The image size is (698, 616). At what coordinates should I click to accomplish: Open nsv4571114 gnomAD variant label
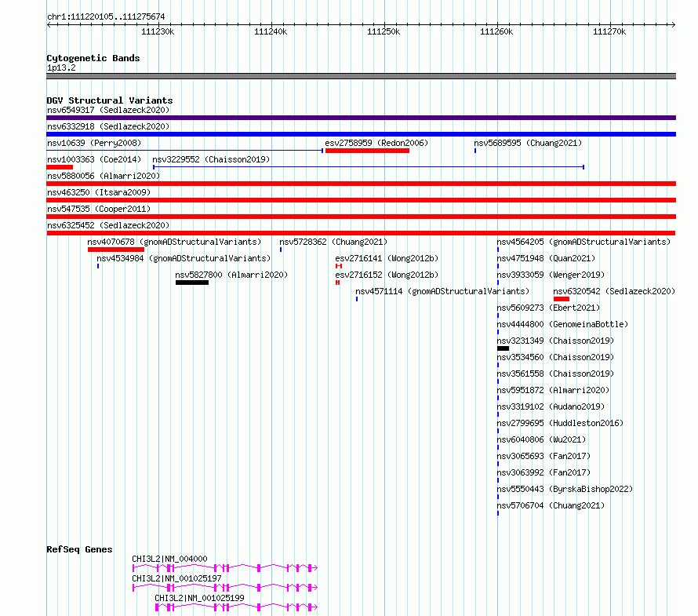[442, 291]
